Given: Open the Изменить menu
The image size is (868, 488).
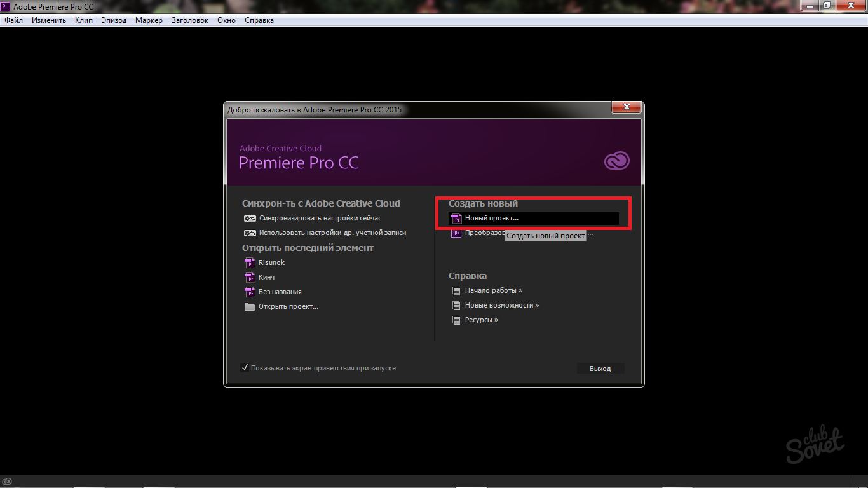Looking at the screenshot, I should point(49,20).
